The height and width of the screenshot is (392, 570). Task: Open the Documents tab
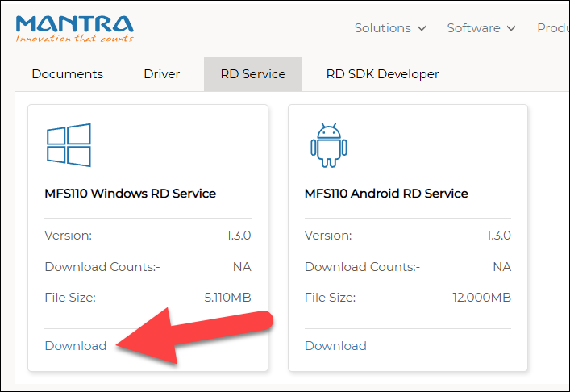(67, 74)
